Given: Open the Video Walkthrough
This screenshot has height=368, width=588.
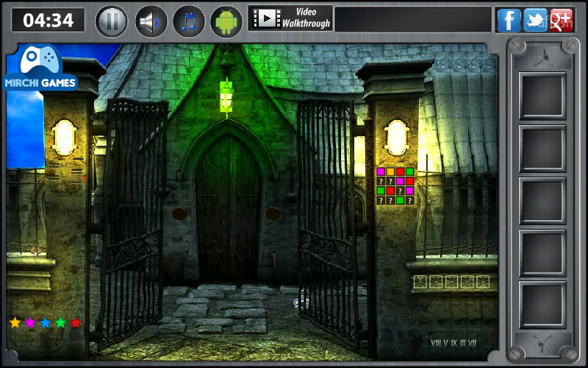Looking at the screenshot, I should [290, 18].
